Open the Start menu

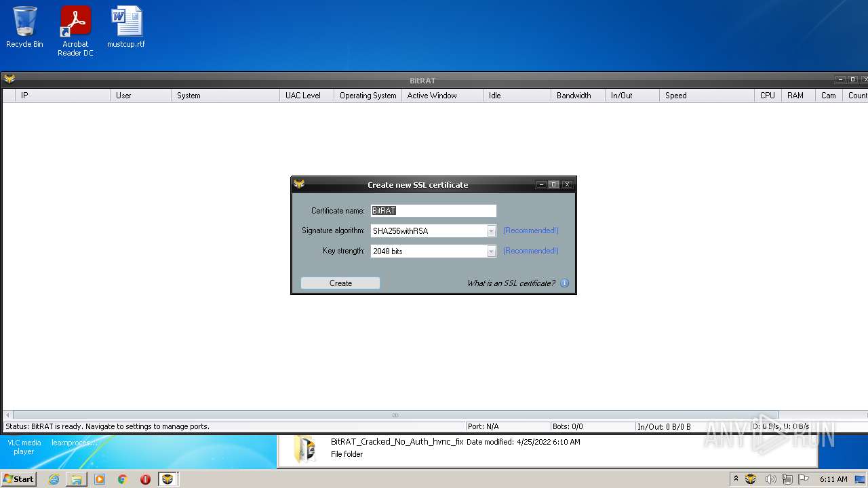(19, 479)
